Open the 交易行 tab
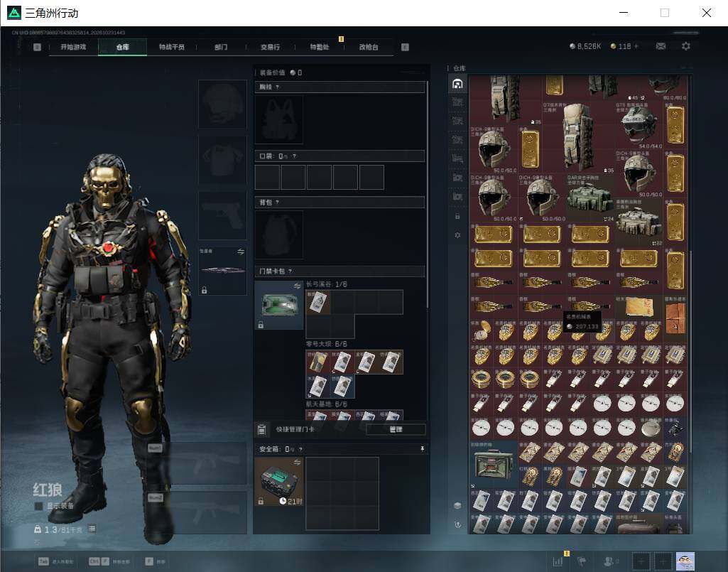The image size is (728, 572). (x=270, y=47)
